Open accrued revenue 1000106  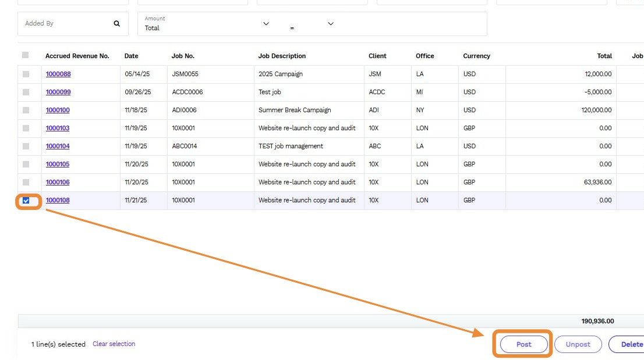click(58, 183)
